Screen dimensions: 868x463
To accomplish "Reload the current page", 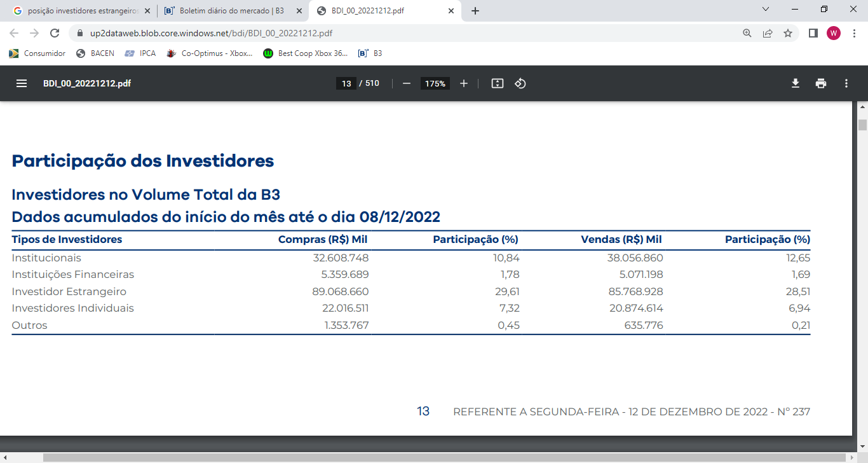I will pyautogui.click(x=55, y=33).
